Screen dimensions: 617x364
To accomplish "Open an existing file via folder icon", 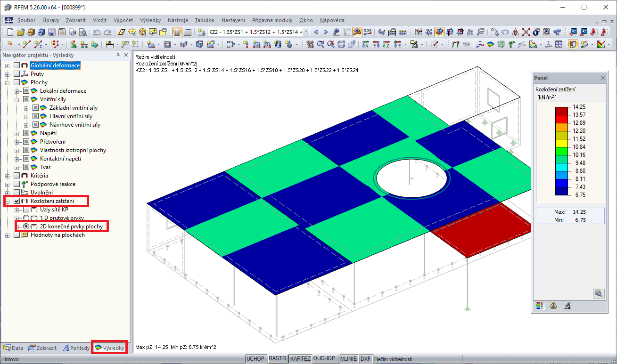I will click(20, 32).
